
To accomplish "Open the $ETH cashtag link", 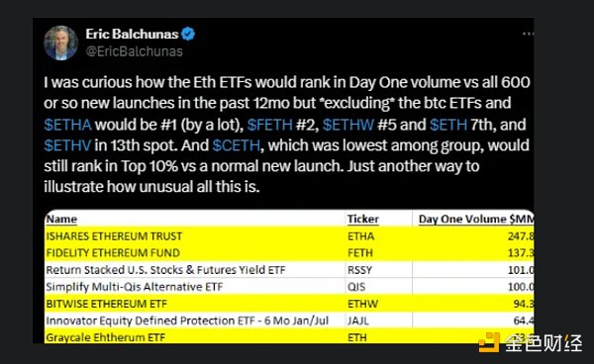I will [448, 125].
